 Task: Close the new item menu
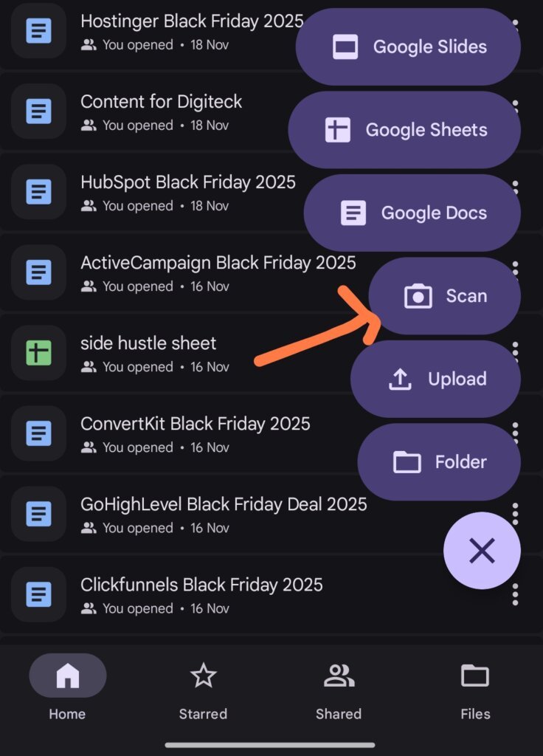482,551
